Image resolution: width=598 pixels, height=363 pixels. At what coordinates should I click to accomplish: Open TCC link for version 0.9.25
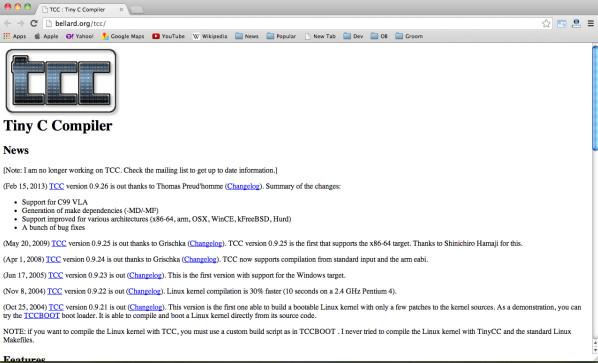click(59, 244)
